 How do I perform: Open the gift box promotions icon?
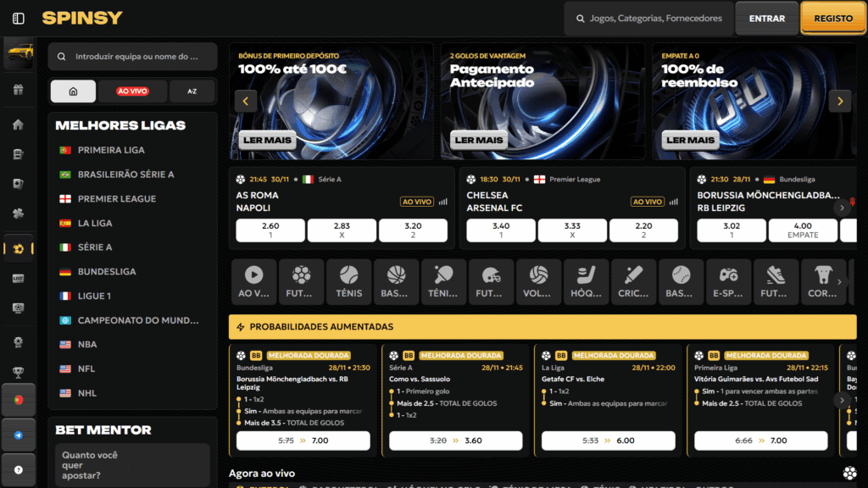tap(18, 90)
